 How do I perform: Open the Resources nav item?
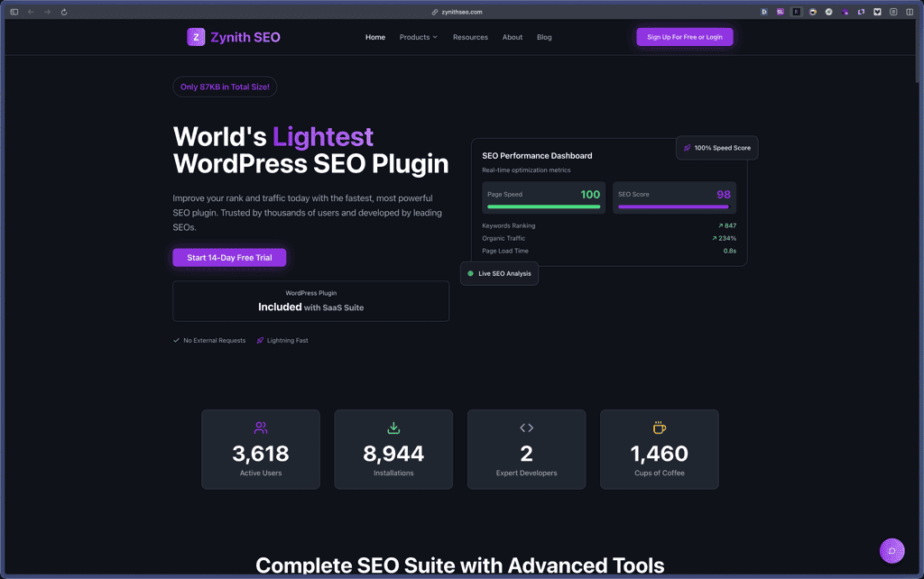click(470, 37)
